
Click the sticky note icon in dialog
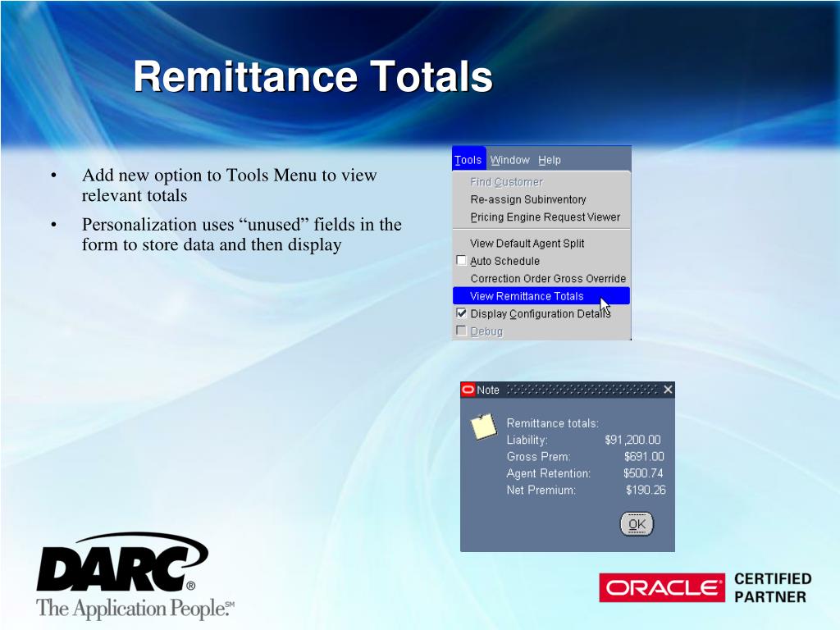coord(483,427)
